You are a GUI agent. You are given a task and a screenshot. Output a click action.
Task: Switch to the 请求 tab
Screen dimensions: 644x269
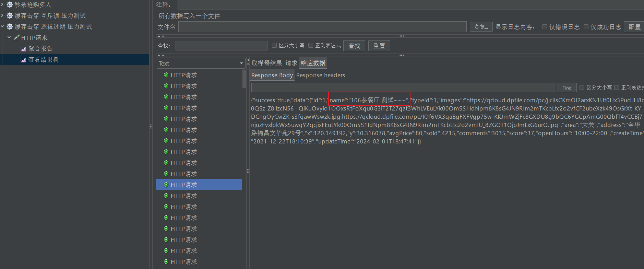(x=291, y=63)
